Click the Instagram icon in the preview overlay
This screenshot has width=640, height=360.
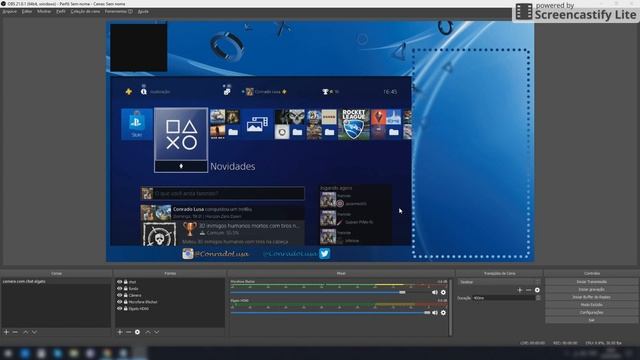(188, 253)
